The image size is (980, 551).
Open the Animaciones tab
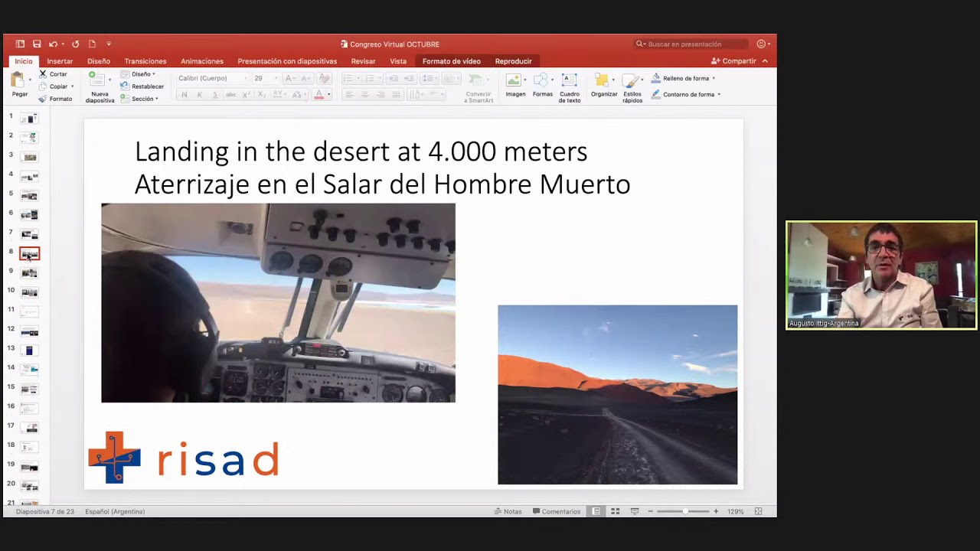[x=202, y=61]
